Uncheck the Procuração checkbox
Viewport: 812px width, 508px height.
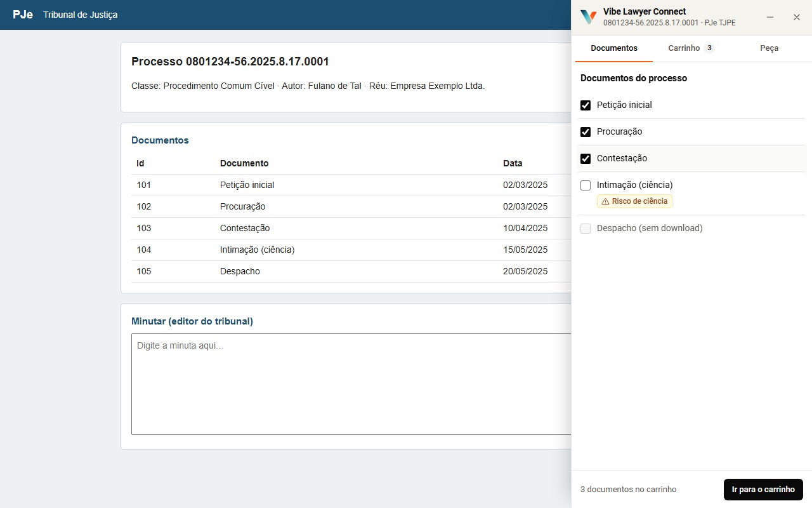586,132
